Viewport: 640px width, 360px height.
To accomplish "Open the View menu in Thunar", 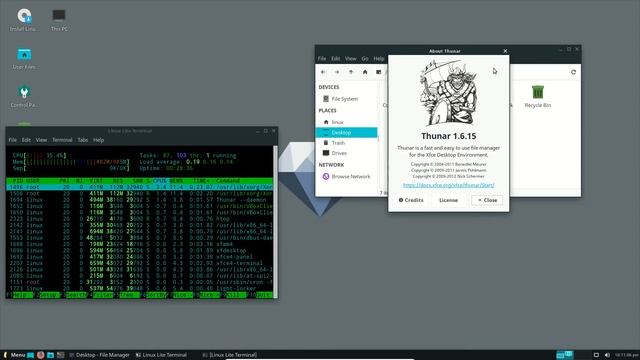I will point(351,59).
